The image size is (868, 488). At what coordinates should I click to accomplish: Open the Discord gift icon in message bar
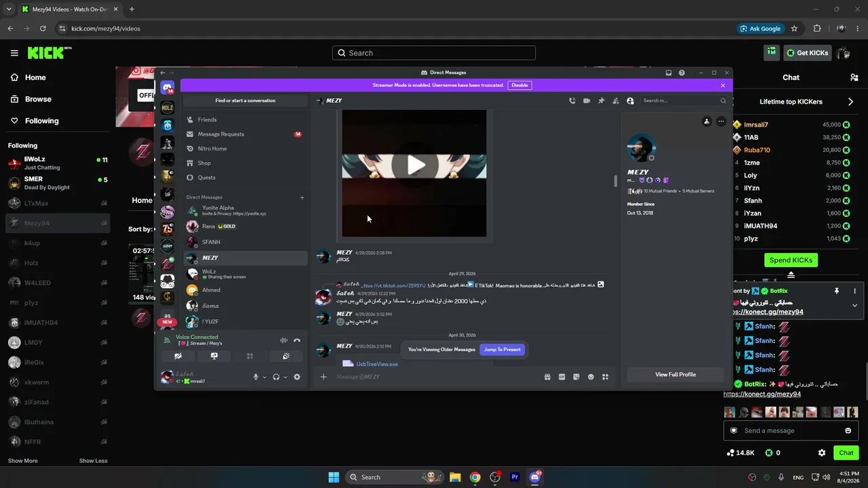pyautogui.click(x=547, y=377)
